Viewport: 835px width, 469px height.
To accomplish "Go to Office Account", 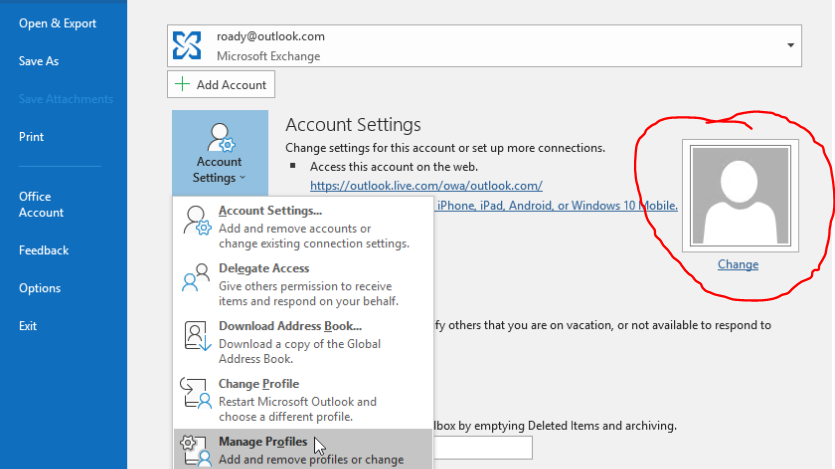I will (41, 204).
